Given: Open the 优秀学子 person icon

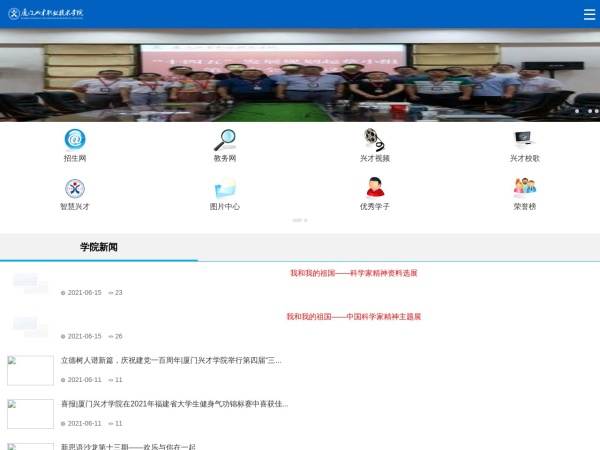Looking at the screenshot, I should pos(375,188).
